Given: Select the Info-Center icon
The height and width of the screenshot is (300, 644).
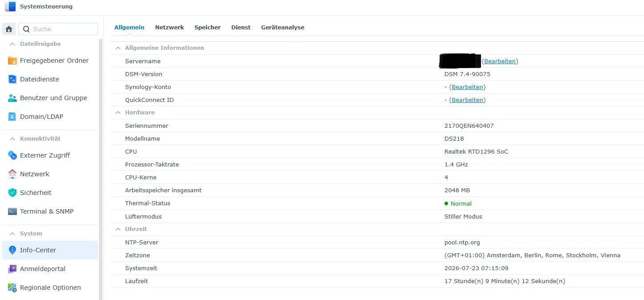Looking at the screenshot, I should (12, 250).
